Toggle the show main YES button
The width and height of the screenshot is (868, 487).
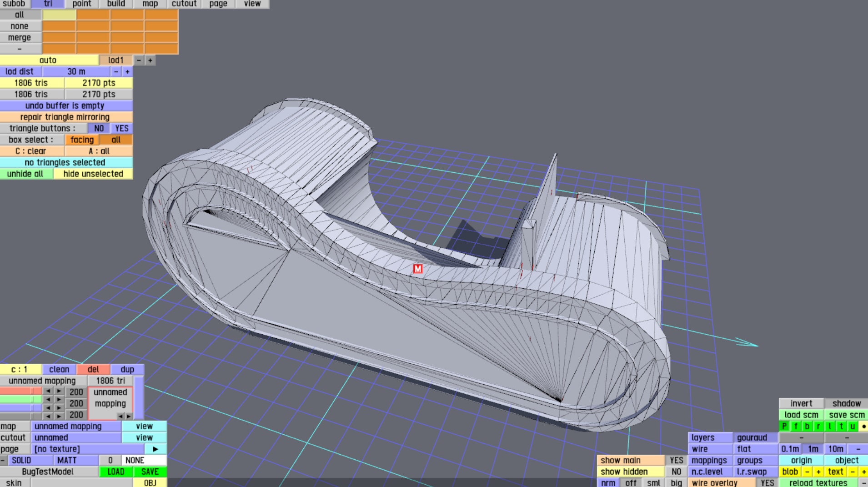(676, 460)
